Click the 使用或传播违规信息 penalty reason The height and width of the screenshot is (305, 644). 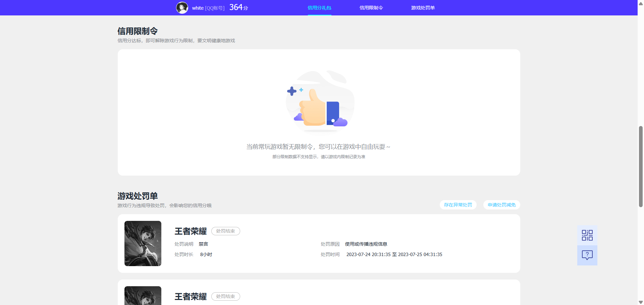(x=366, y=244)
